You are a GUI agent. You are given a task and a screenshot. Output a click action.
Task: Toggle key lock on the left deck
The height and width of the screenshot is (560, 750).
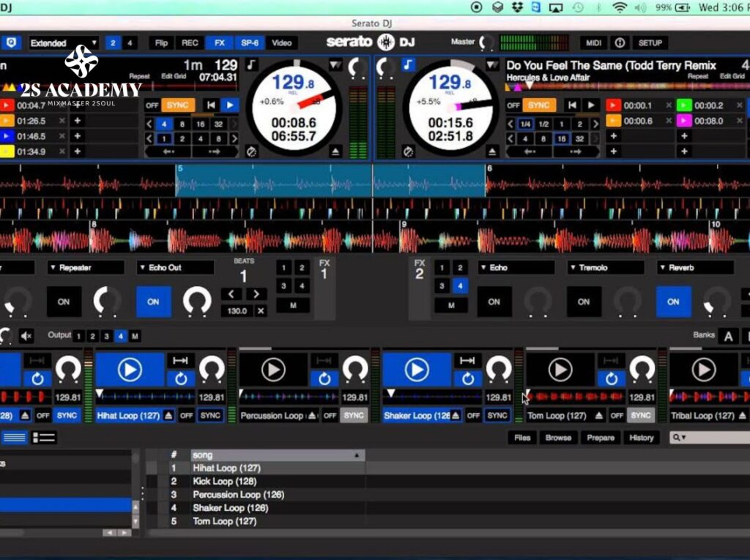252,64
